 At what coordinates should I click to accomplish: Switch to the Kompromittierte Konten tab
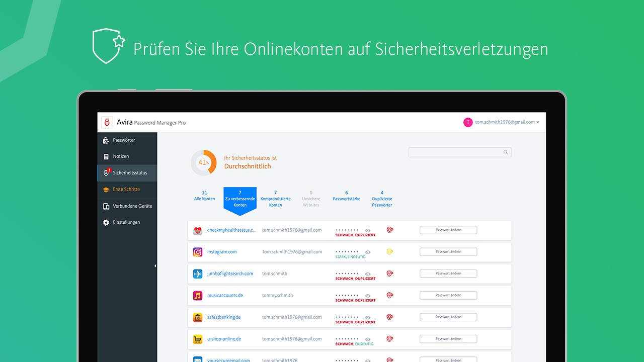(x=275, y=199)
